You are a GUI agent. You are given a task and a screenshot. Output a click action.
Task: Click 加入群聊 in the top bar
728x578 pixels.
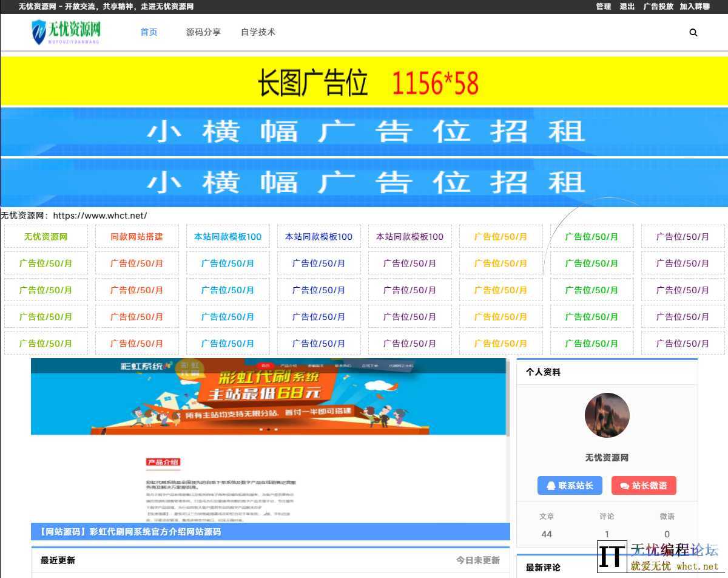(x=696, y=7)
